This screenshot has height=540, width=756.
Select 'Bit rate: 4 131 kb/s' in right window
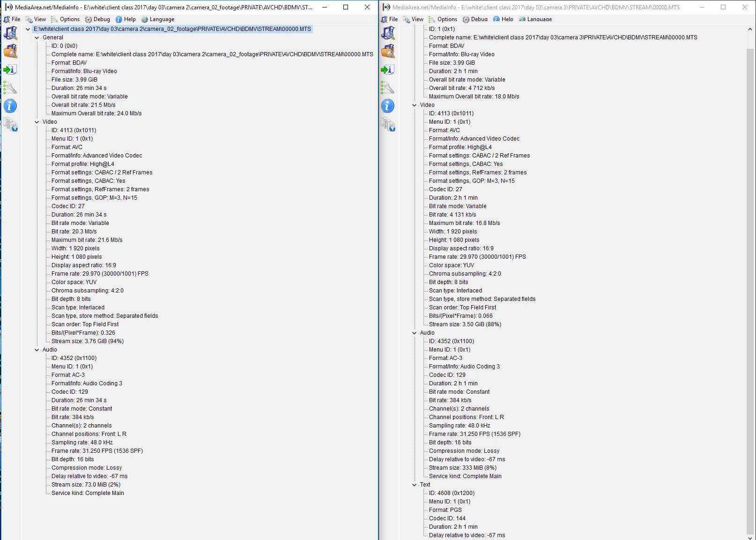452,215
